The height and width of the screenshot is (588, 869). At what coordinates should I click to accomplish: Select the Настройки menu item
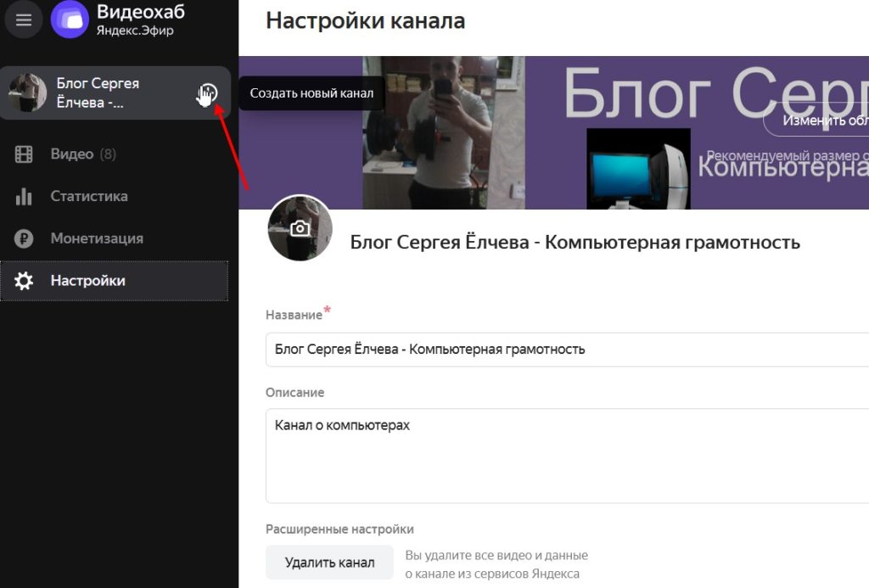point(115,280)
